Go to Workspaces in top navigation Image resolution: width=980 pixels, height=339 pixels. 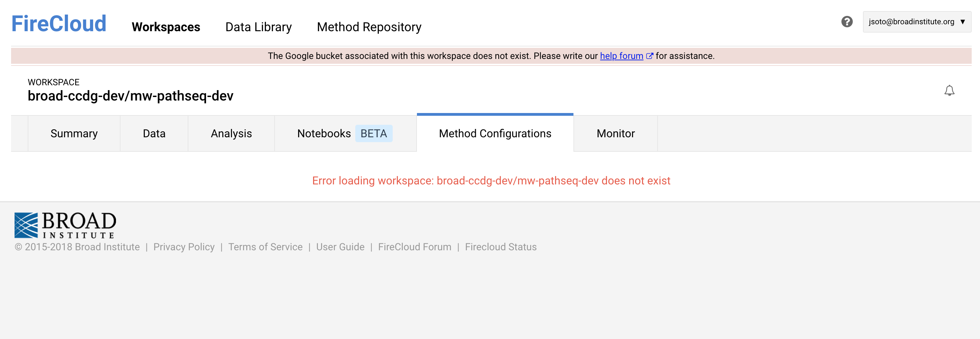click(166, 27)
